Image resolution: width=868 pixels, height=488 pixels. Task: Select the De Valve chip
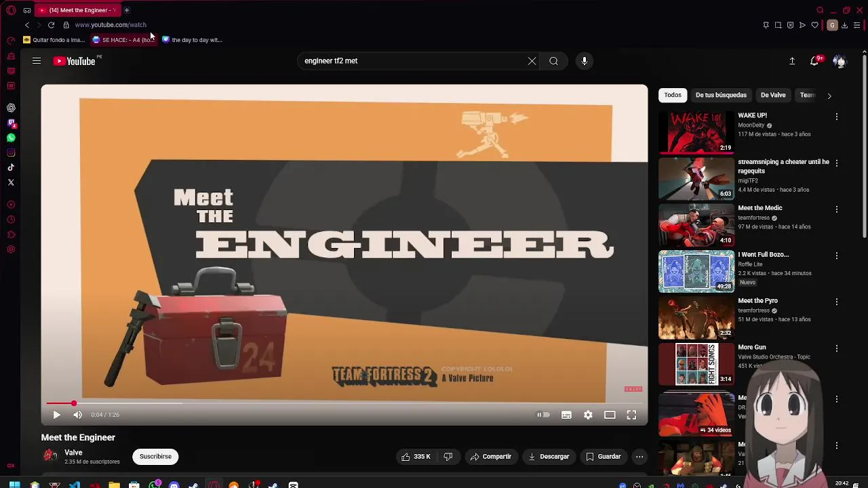click(773, 95)
